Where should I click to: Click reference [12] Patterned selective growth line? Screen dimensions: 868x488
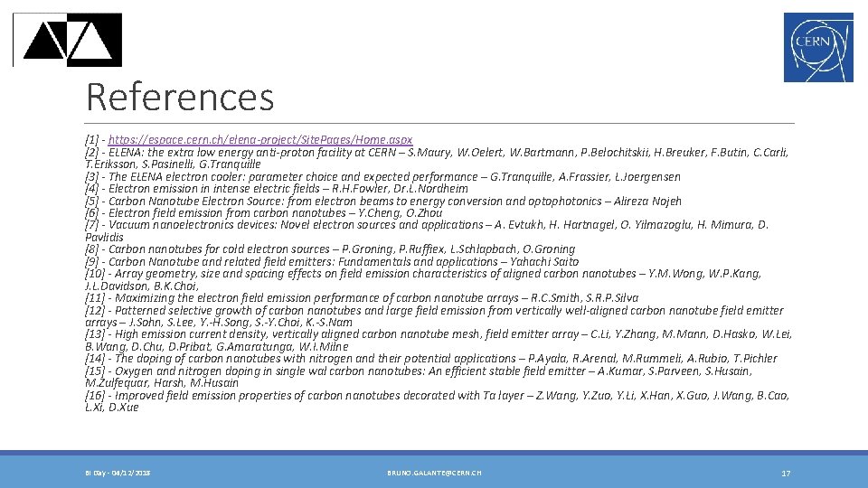pos(435,316)
